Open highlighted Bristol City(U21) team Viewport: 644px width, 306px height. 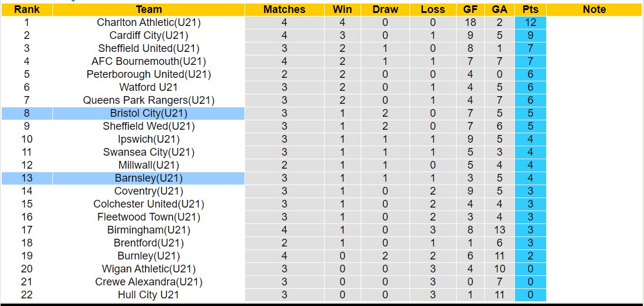point(148,113)
